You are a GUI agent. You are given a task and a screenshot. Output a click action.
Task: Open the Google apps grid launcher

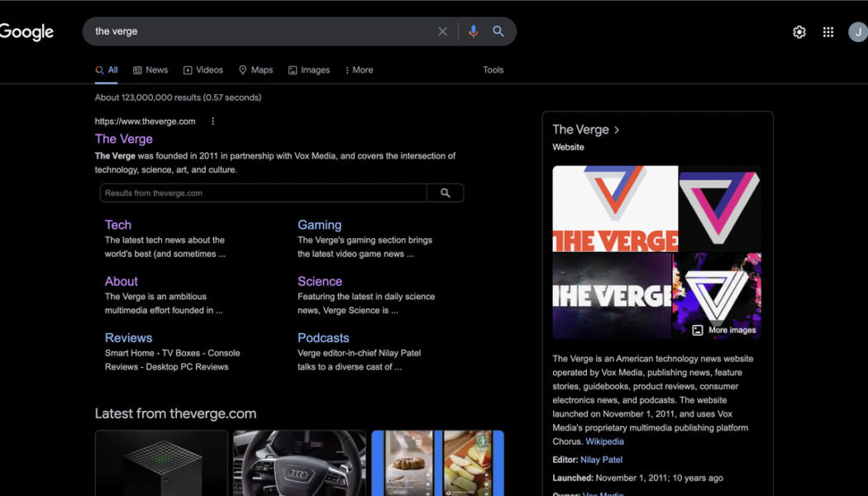827,31
